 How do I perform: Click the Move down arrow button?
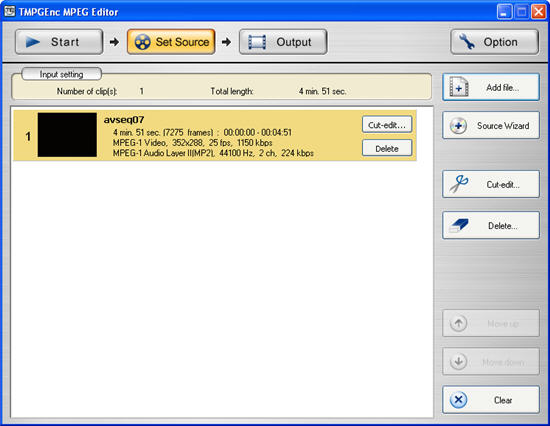point(491,361)
